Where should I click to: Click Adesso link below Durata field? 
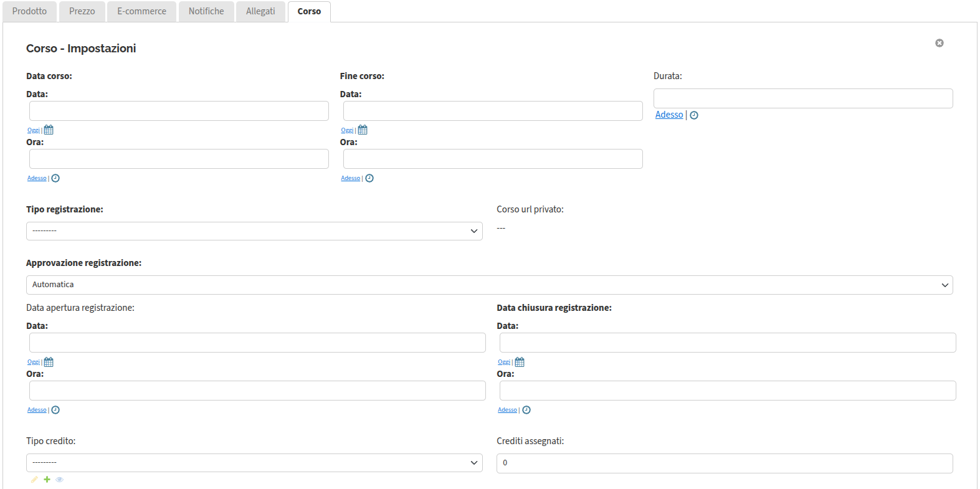click(x=669, y=115)
